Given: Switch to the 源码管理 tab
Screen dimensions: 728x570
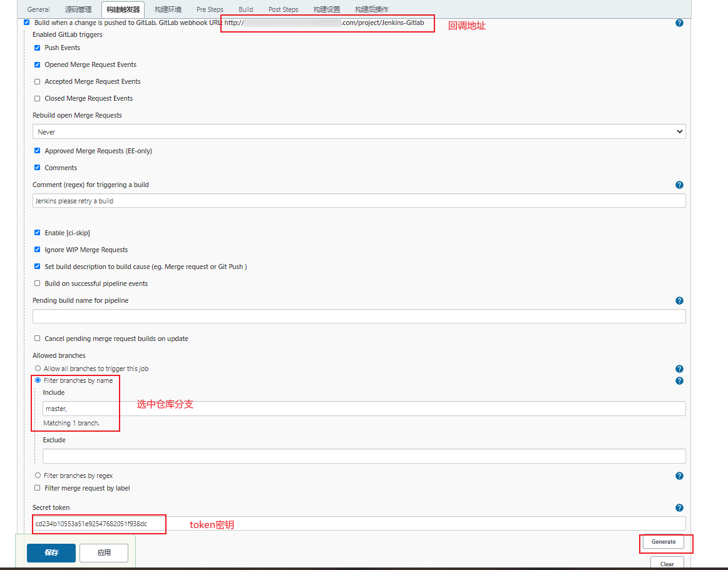Looking at the screenshot, I should (78, 9).
